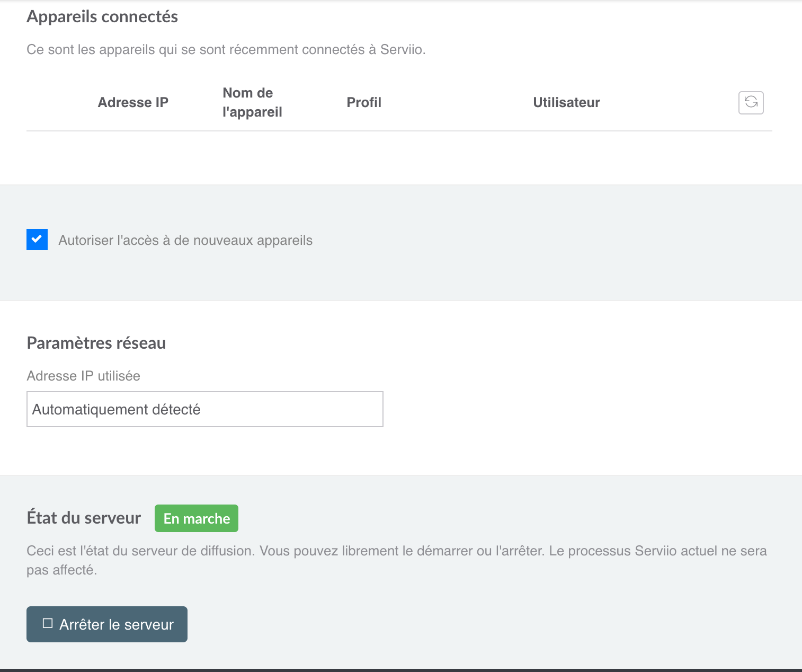
Task: Click the table header divider line
Action: (399, 131)
